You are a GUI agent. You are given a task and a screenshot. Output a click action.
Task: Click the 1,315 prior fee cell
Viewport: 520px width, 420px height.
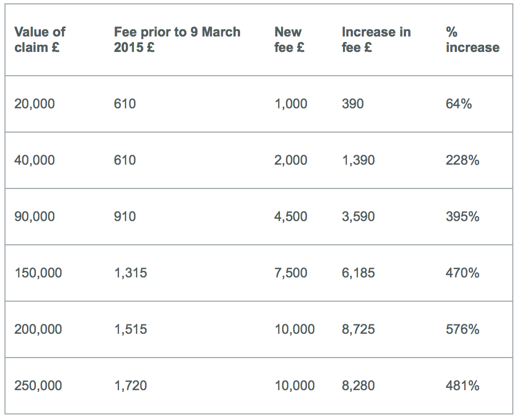[x=131, y=272]
